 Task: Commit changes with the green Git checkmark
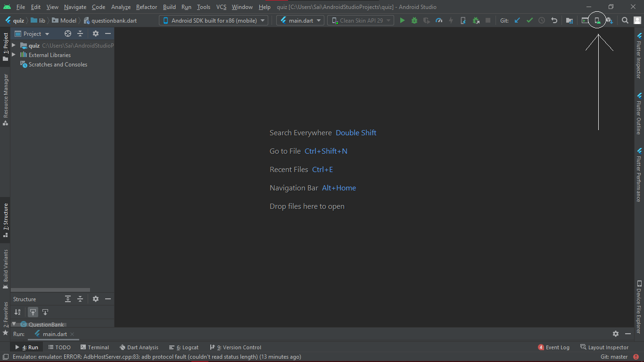[x=529, y=20]
